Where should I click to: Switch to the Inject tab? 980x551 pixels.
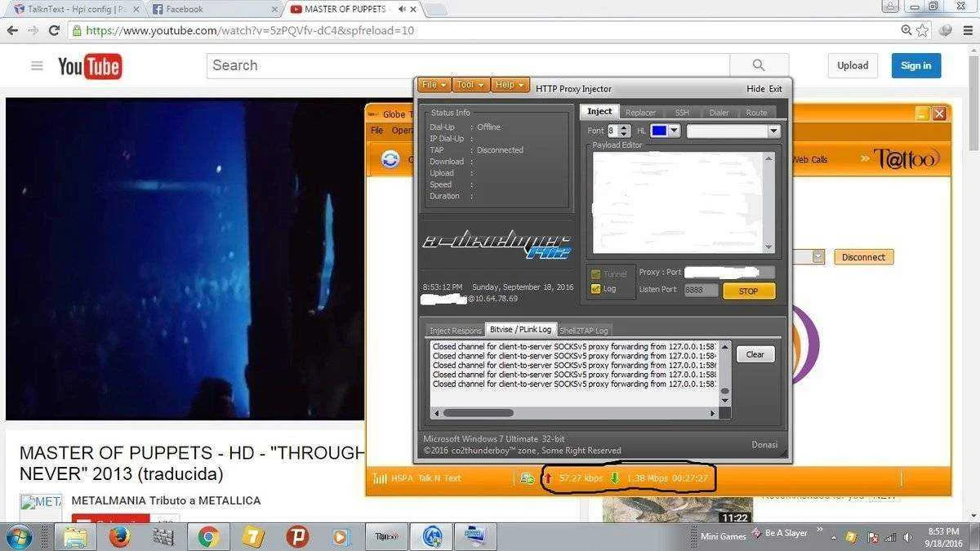(x=599, y=112)
